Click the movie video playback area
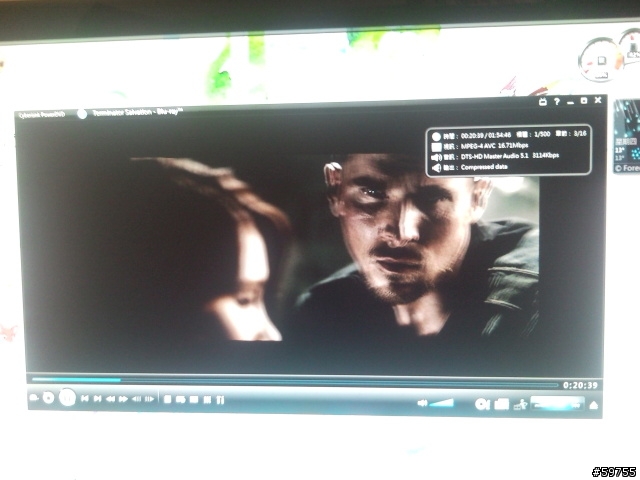 pyautogui.click(x=310, y=245)
